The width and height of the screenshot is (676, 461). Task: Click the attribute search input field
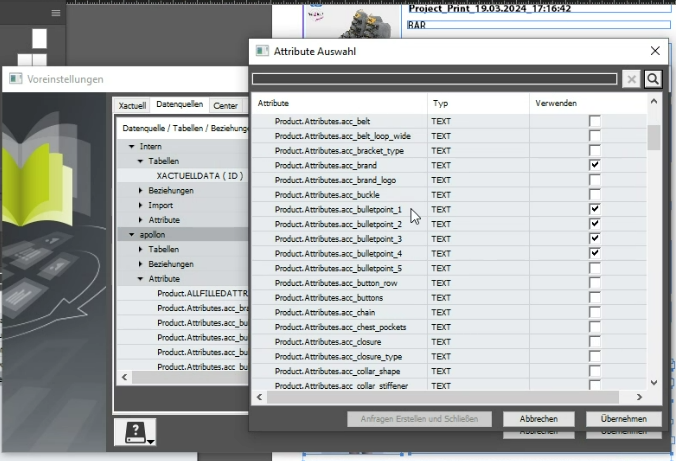(434, 79)
